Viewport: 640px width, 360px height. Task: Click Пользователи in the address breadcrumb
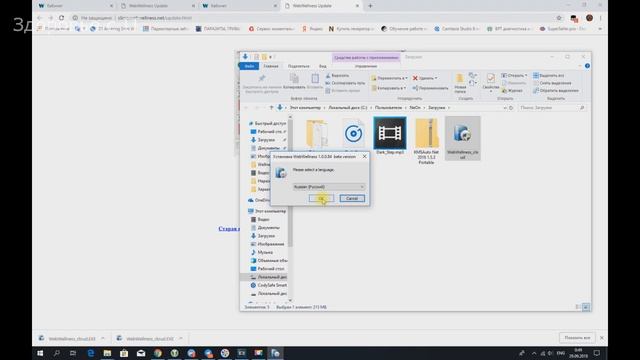pos(388,108)
